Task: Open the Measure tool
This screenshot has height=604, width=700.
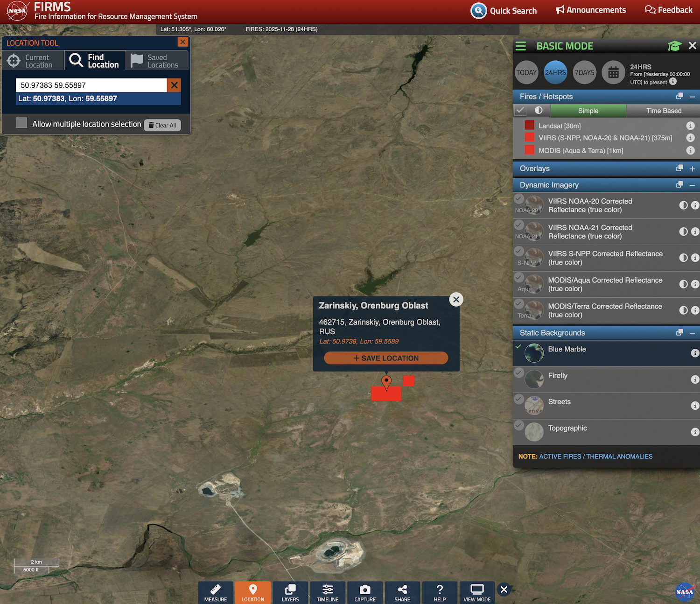Action: click(215, 592)
